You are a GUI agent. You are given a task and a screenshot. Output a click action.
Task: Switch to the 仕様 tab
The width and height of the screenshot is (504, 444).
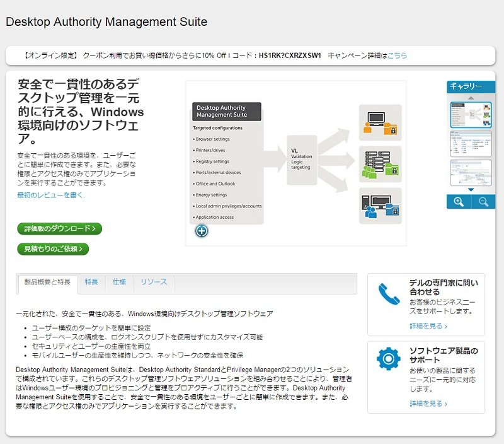(x=119, y=282)
